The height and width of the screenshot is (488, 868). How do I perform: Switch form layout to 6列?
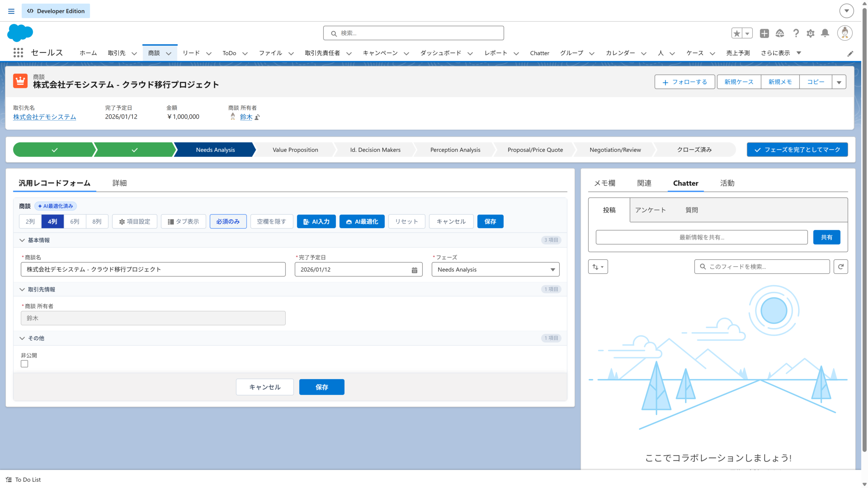pyautogui.click(x=75, y=222)
